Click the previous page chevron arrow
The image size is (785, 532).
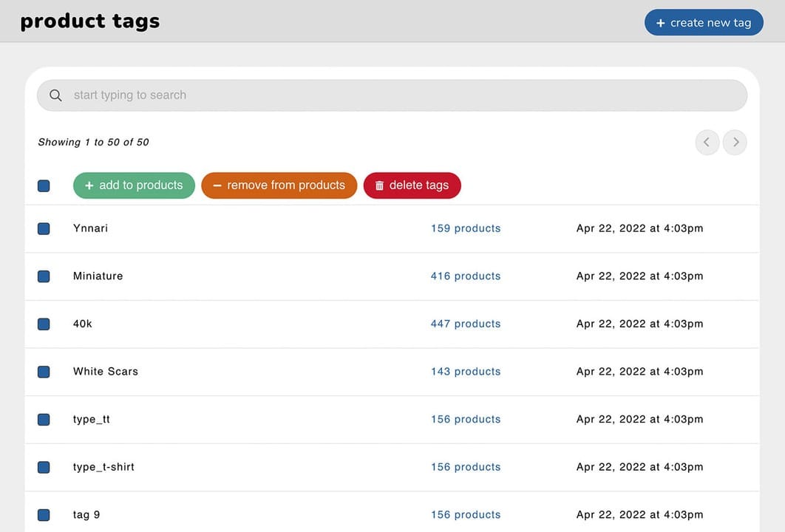(707, 142)
